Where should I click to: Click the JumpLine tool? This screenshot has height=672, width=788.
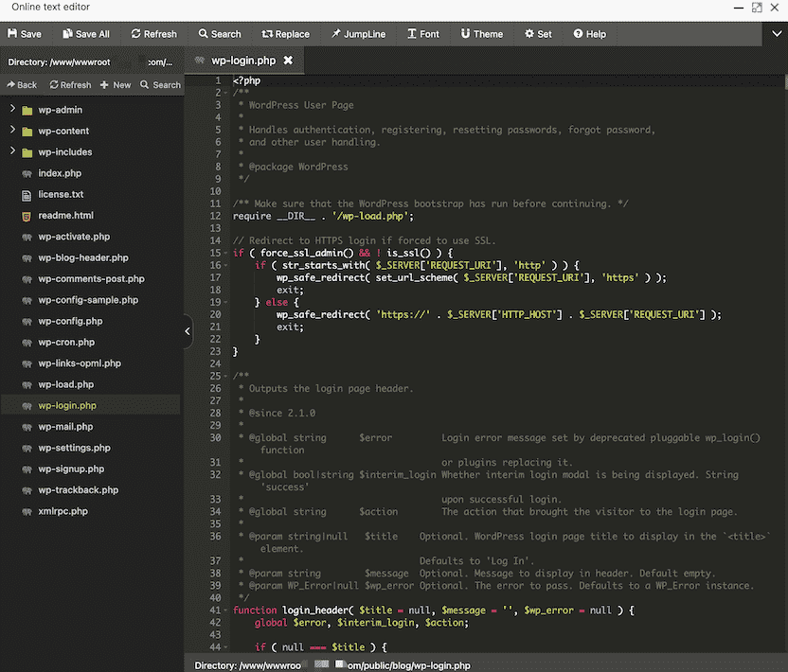(358, 34)
